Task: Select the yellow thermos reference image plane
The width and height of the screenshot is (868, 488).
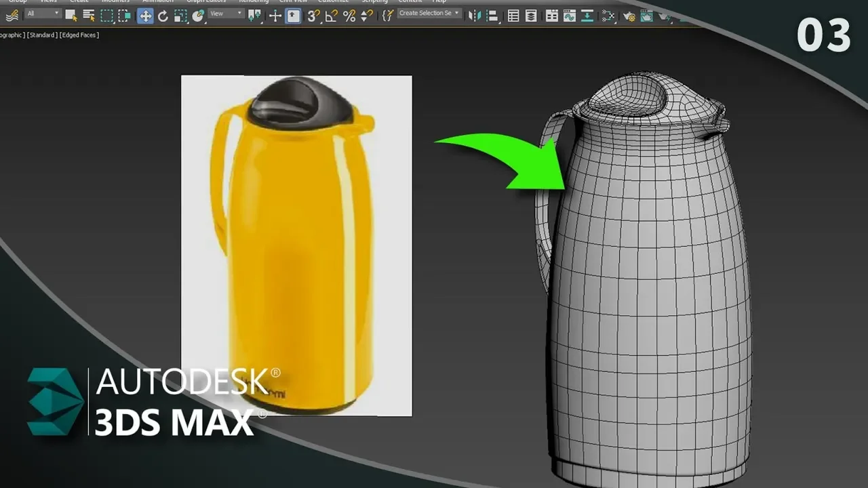Action: (296, 245)
